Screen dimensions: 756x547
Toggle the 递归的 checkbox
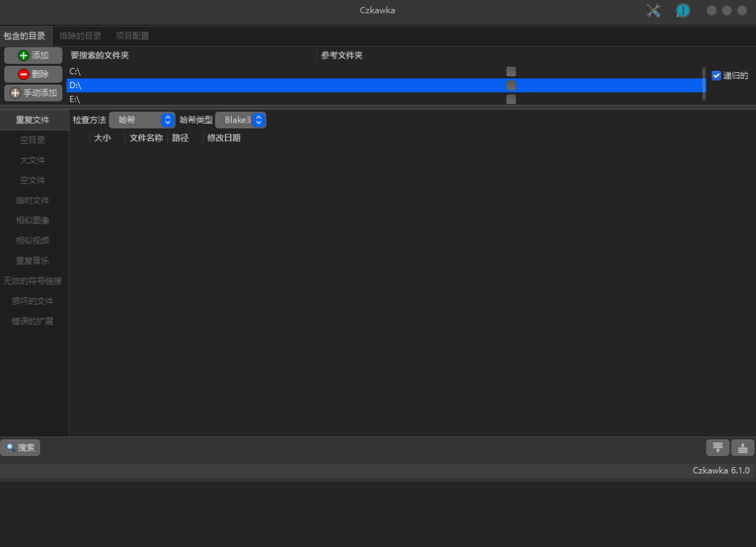point(716,76)
